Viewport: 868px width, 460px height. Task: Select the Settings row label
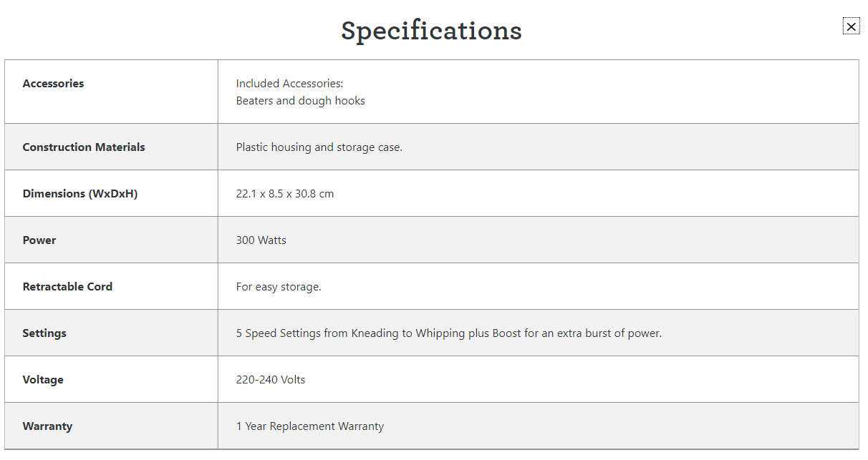click(44, 333)
